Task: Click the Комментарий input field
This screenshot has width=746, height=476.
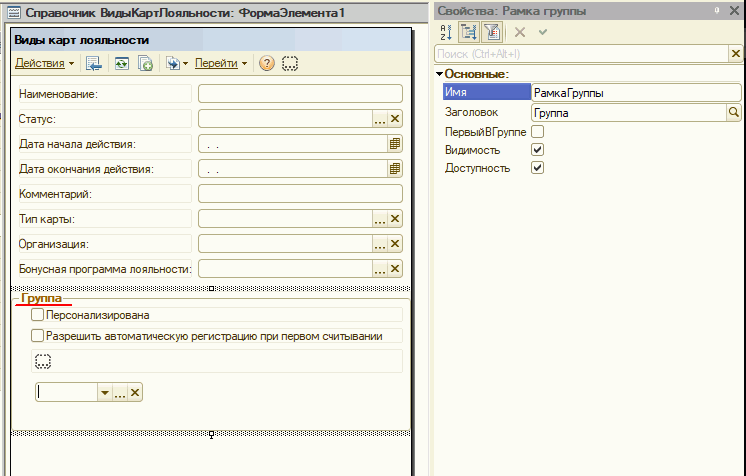Action: (300, 194)
